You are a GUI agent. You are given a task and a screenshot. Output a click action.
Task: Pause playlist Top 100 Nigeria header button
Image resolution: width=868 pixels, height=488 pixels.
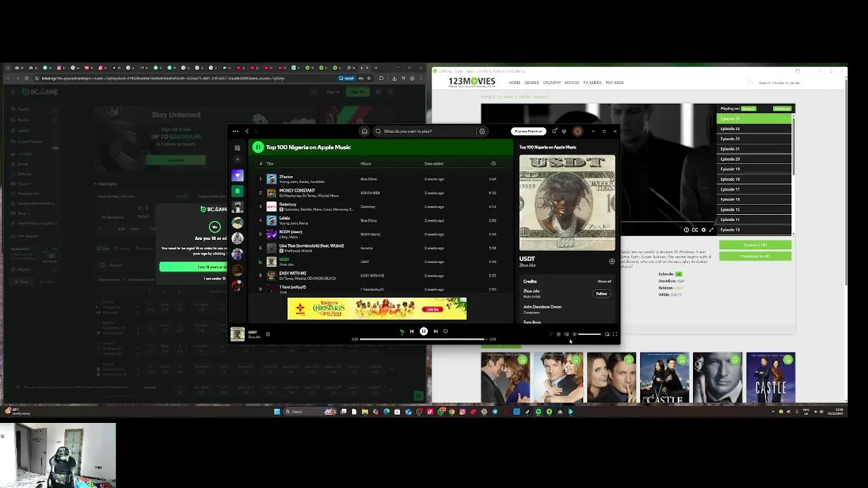click(x=258, y=147)
